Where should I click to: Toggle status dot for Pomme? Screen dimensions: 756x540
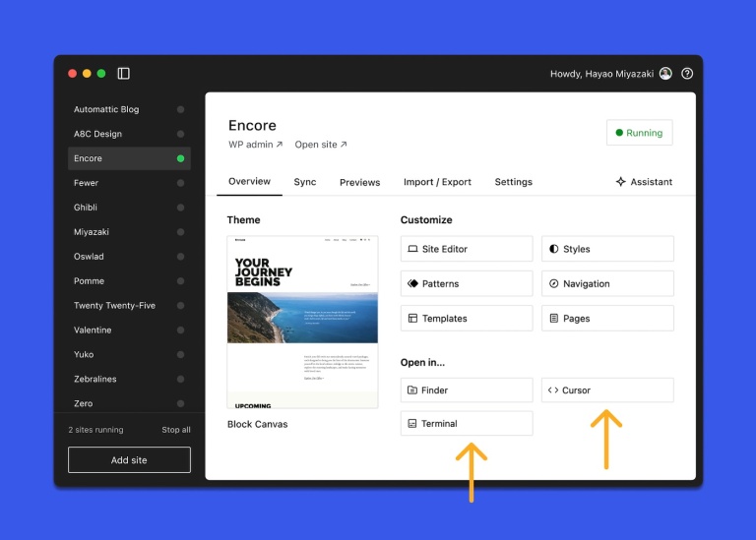click(x=180, y=281)
